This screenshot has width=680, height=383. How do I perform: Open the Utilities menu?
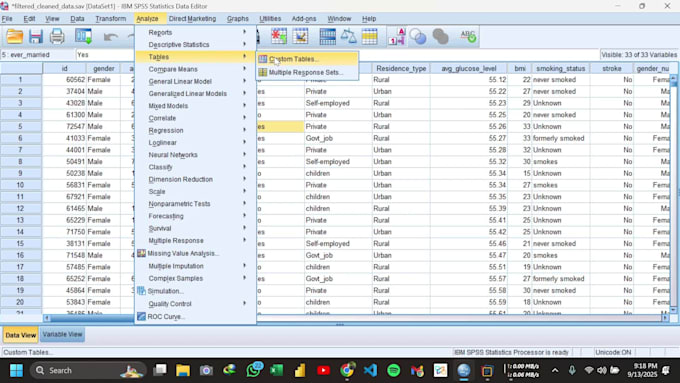tap(270, 19)
